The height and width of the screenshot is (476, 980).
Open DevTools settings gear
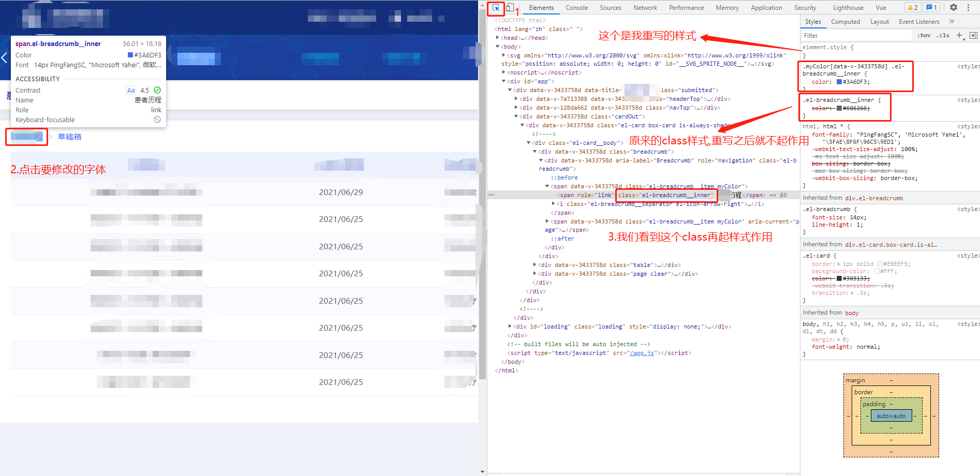954,7
